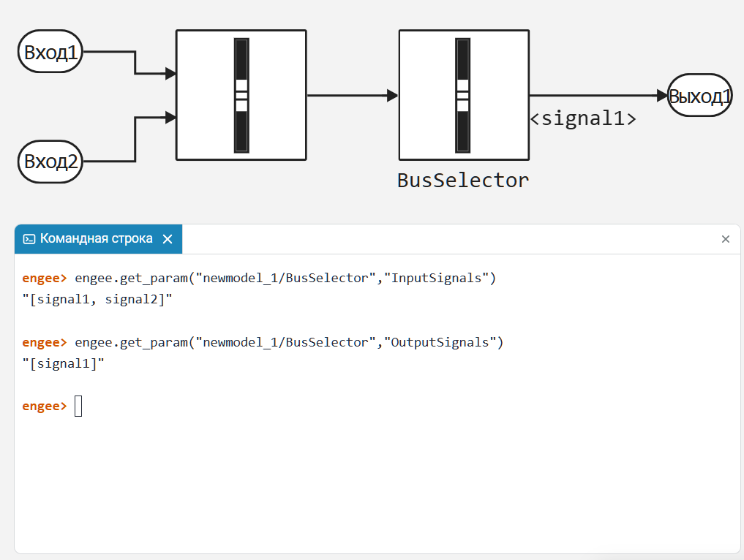Select the Выход1 output port block
Viewport: 744px width, 560px height.
pos(699,96)
